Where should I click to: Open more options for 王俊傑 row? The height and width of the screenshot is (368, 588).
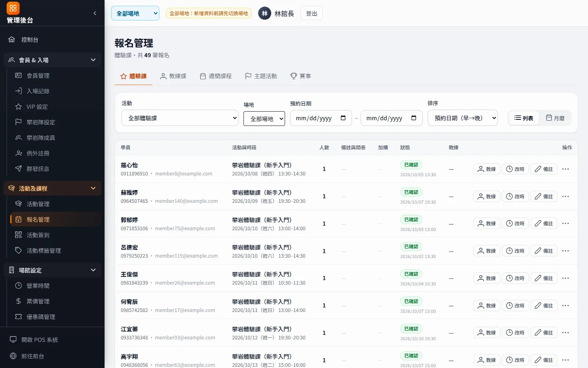click(x=566, y=278)
